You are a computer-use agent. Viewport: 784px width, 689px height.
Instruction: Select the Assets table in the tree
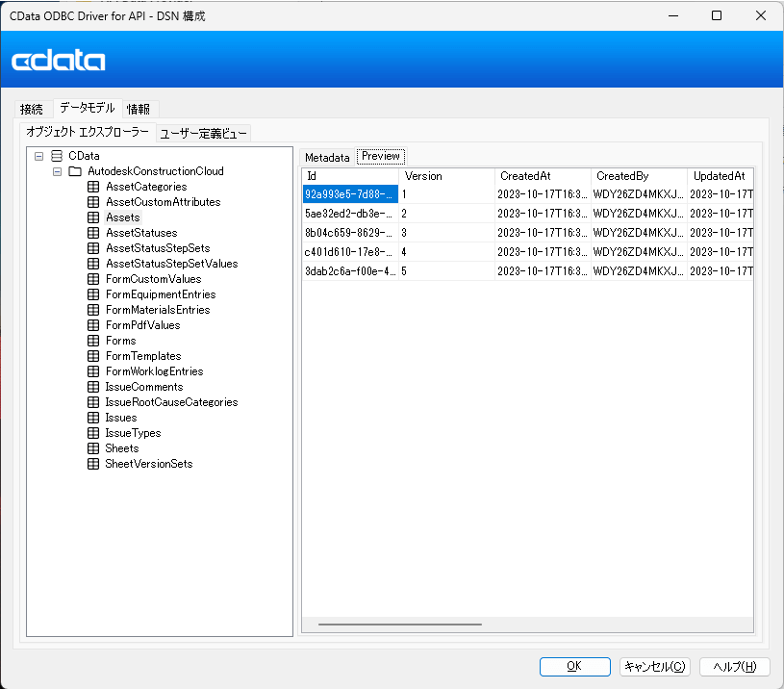(x=123, y=217)
